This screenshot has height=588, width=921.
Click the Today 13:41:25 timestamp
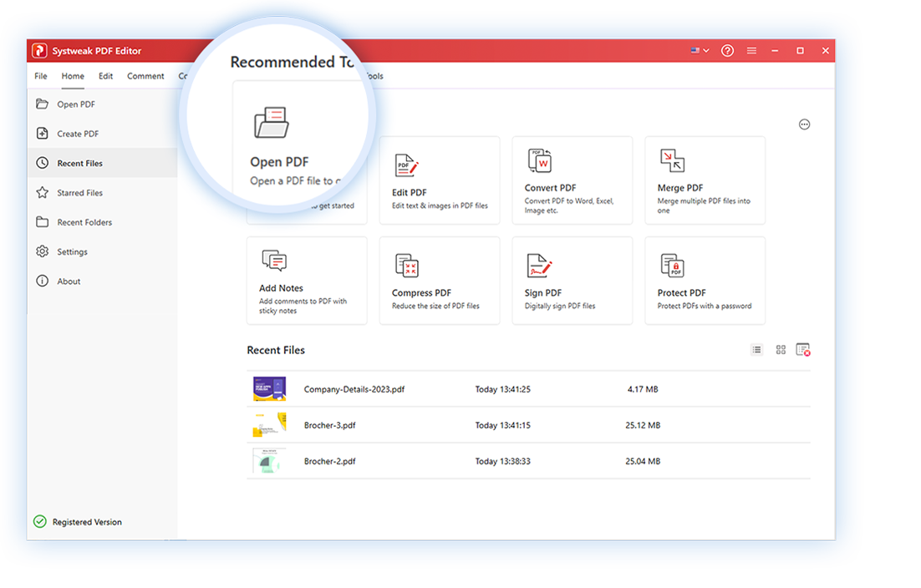click(503, 389)
